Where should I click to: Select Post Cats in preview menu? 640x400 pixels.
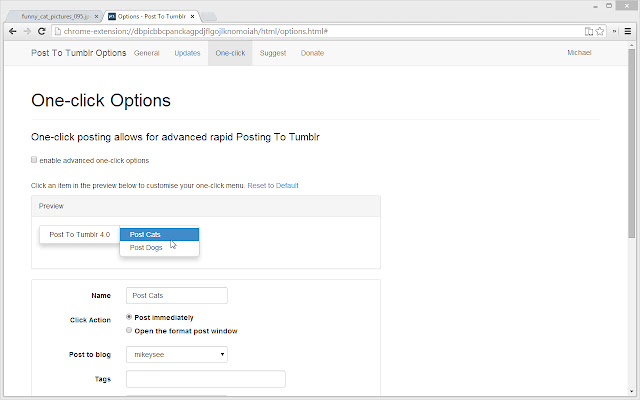click(159, 234)
